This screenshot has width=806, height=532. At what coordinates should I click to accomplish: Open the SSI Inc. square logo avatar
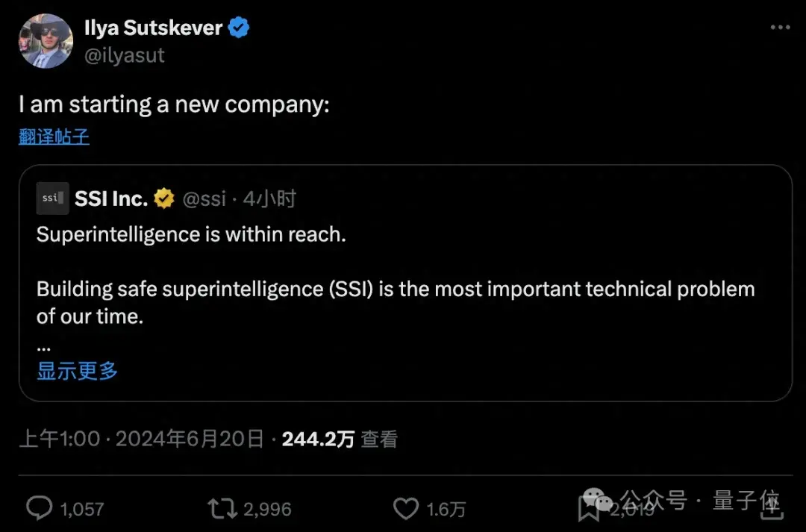pyautogui.click(x=52, y=198)
